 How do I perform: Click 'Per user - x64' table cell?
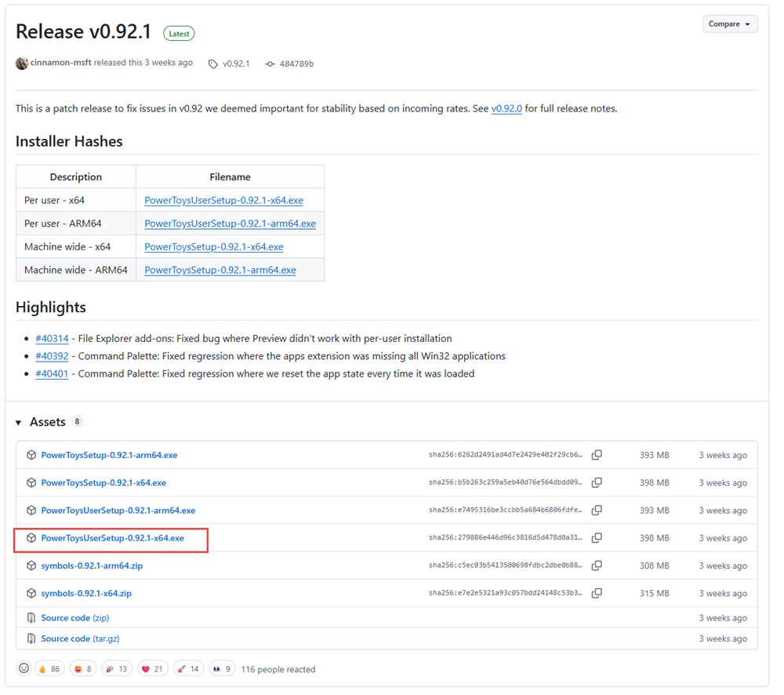76,200
